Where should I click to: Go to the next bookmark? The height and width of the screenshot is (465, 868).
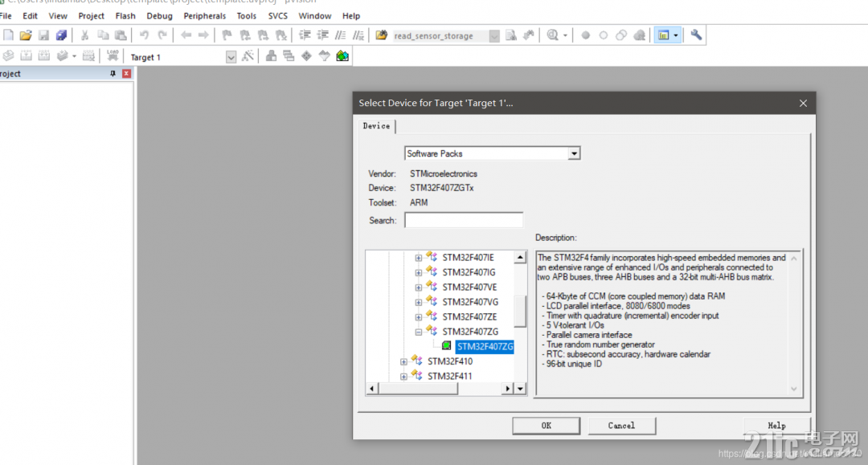click(x=264, y=35)
